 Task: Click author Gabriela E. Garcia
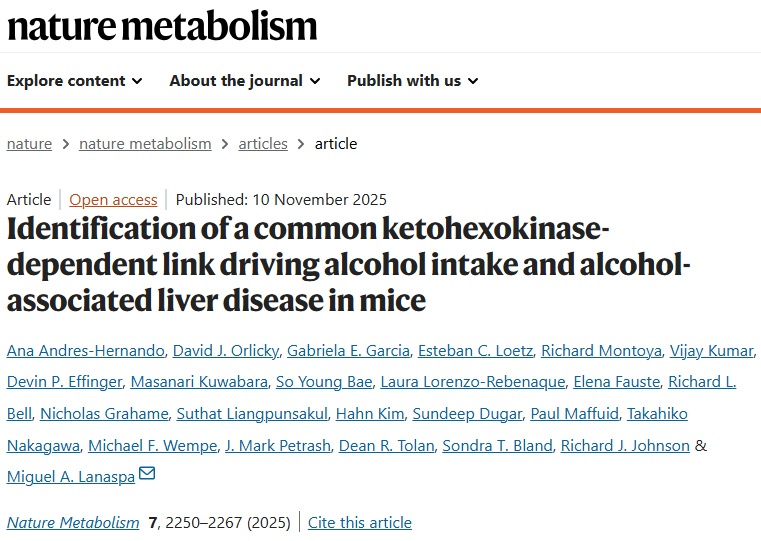tap(348, 350)
